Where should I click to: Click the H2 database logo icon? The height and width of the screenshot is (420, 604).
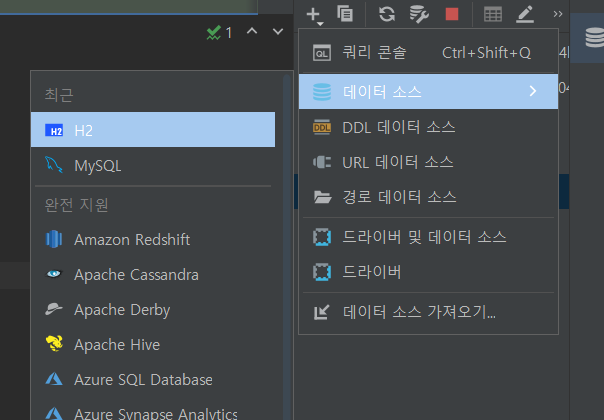point(54,131)
